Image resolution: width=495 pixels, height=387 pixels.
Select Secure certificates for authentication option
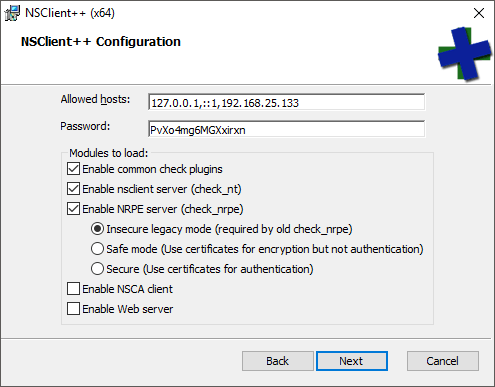[97, 269]
